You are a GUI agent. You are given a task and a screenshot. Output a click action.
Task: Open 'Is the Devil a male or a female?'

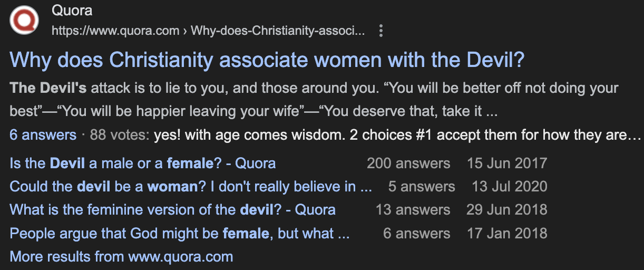(x=142, y=163)
